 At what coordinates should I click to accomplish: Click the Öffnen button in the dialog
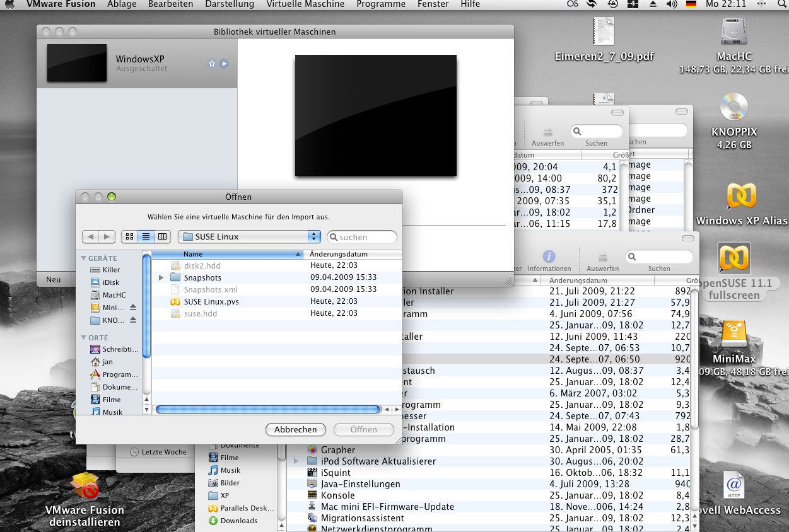(364, 430)
